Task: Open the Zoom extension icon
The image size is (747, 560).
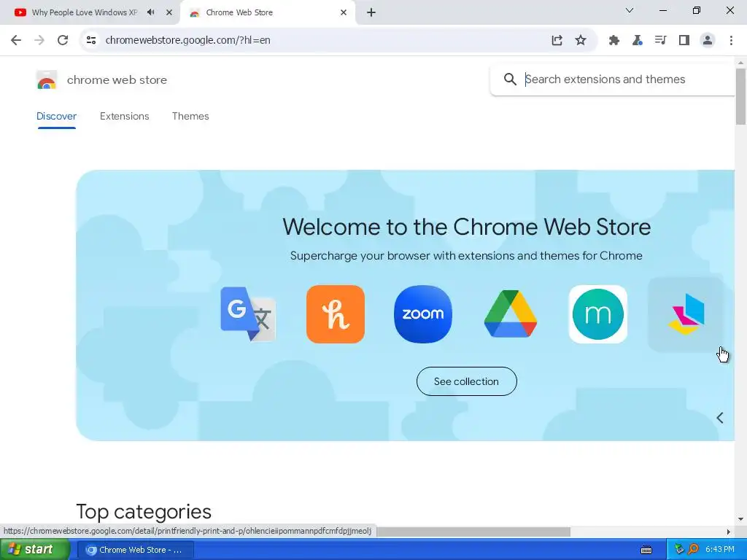Action: [423, 314]
